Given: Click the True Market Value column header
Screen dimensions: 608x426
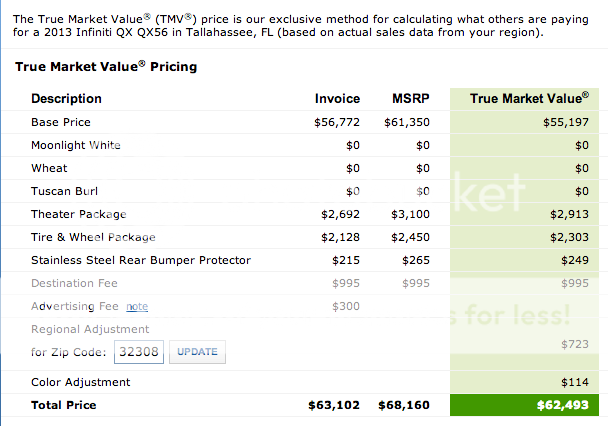Looking at the screenshot, I should coord(529,98).
